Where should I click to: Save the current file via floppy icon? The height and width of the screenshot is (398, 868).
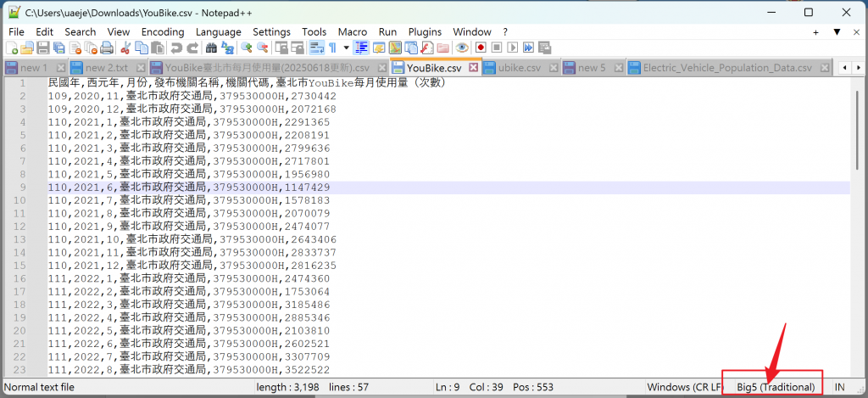tap(43, 48)
